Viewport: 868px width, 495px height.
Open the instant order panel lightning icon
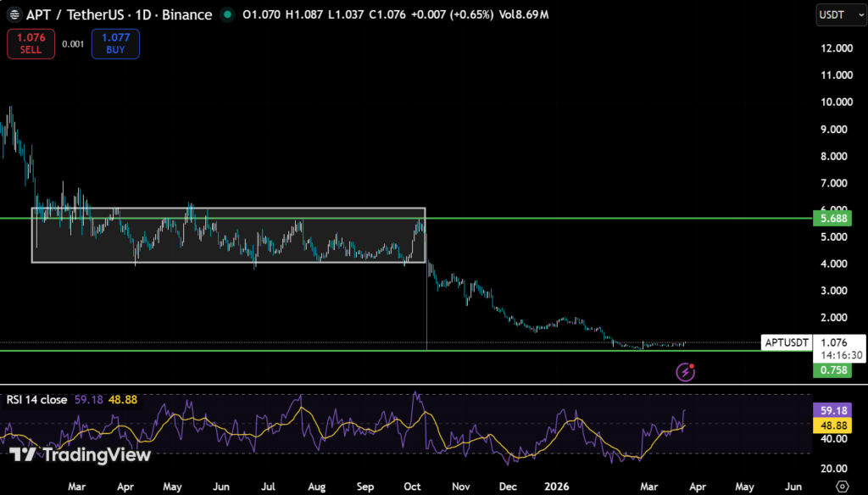pyautogui.click(x=685, y=372)
